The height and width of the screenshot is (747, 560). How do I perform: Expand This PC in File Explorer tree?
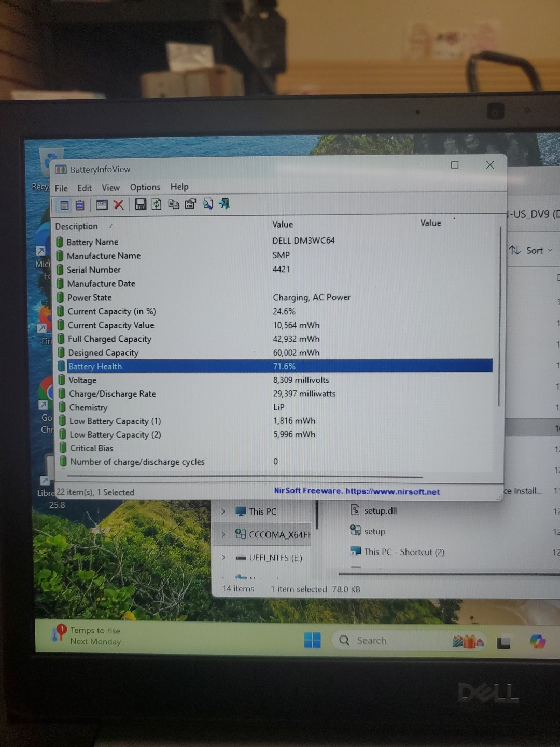[x=223, y=511]
